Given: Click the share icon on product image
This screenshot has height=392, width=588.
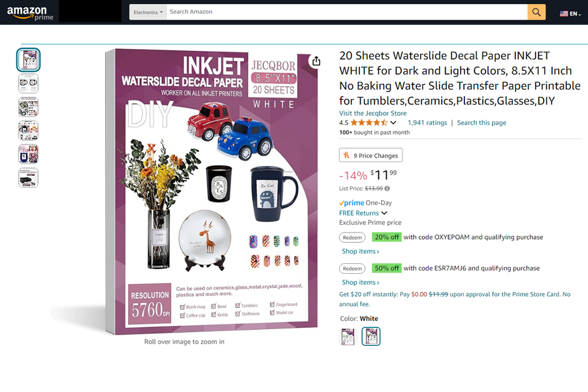Looking at the screenshot, I should pos(316,61).
